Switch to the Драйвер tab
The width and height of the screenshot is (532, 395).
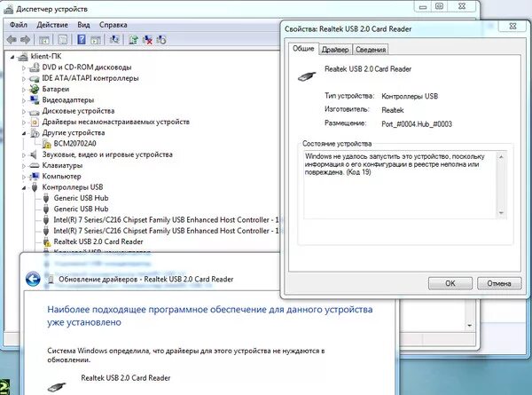pyautogui.click(x=335, y=50)
